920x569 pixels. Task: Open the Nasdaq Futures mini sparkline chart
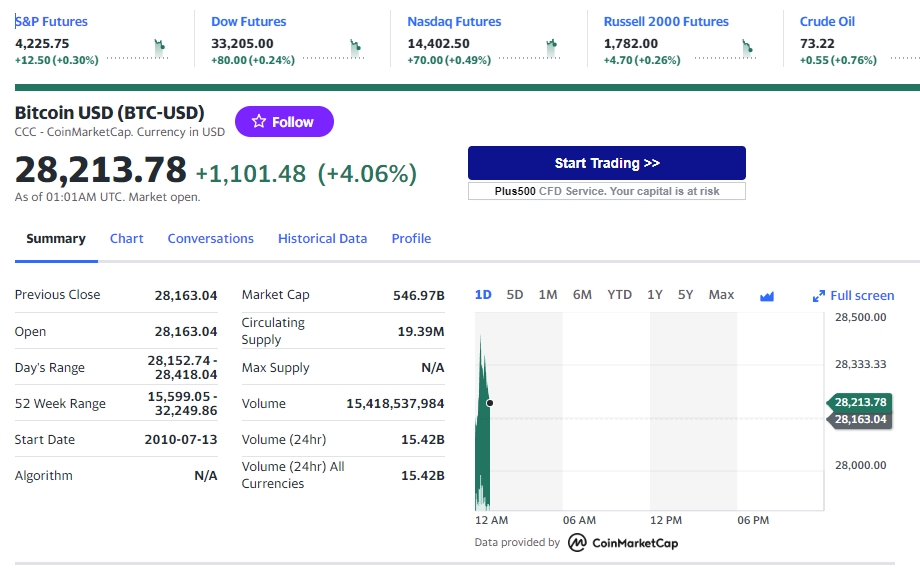(530, 49)
